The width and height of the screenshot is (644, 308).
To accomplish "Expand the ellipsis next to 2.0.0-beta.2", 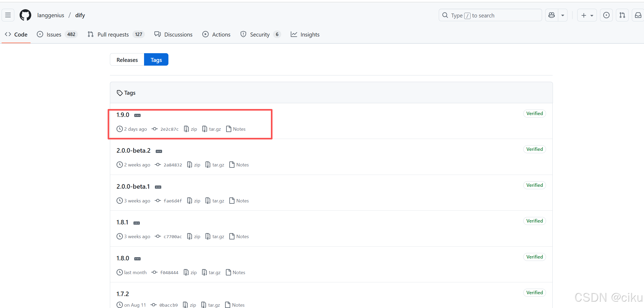I will click(x=159, y=151).
